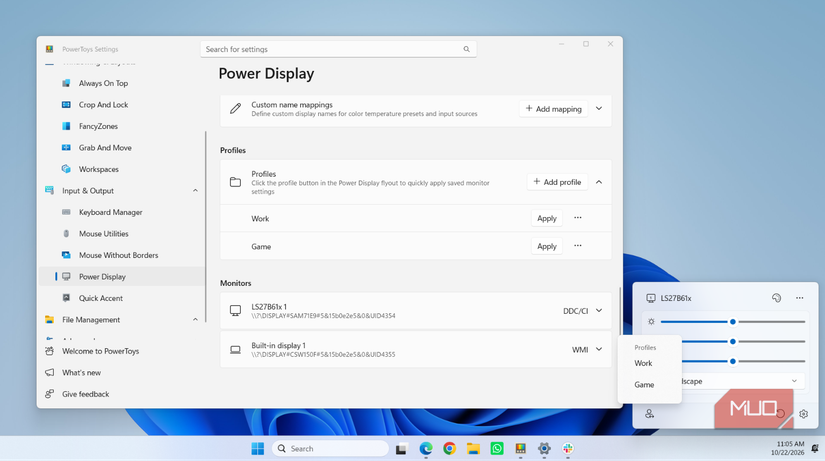Launch Microsoft Edge from taskbar
The width and height of the screenshot is (825, 461).
pos(426,448)
